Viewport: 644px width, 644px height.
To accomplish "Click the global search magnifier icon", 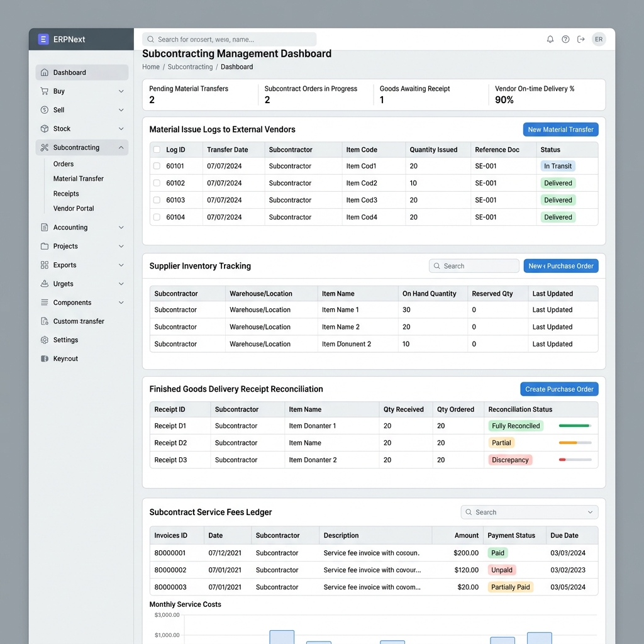I will [x=150, y=39].
